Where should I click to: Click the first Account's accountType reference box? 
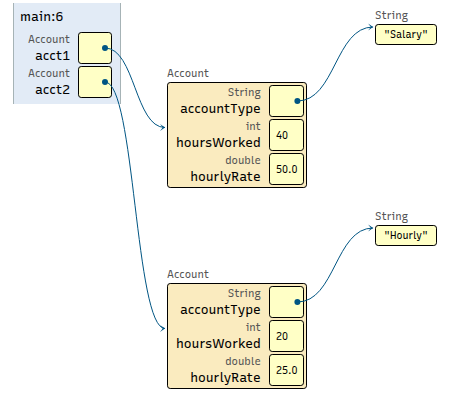tap(286, 101)
